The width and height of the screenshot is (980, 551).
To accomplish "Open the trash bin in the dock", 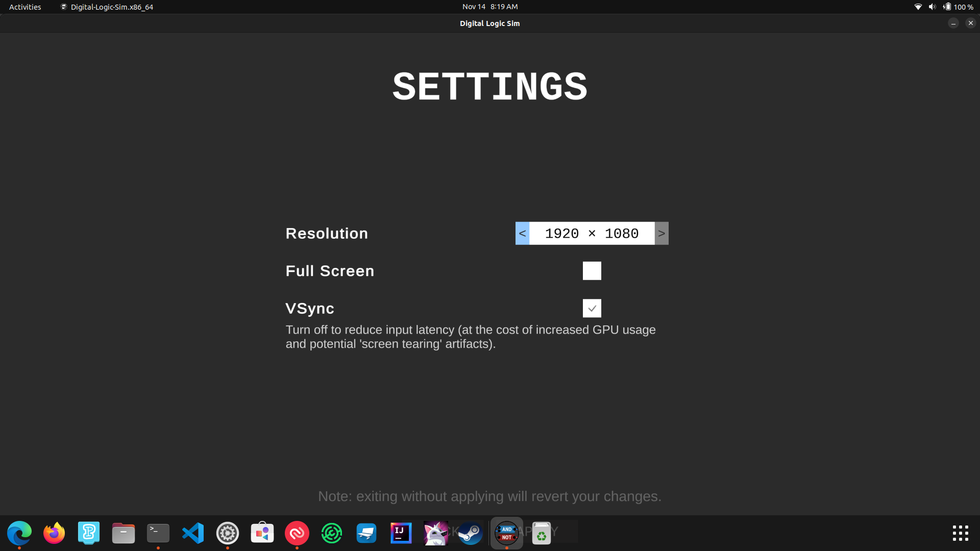I will click(541, 533).
